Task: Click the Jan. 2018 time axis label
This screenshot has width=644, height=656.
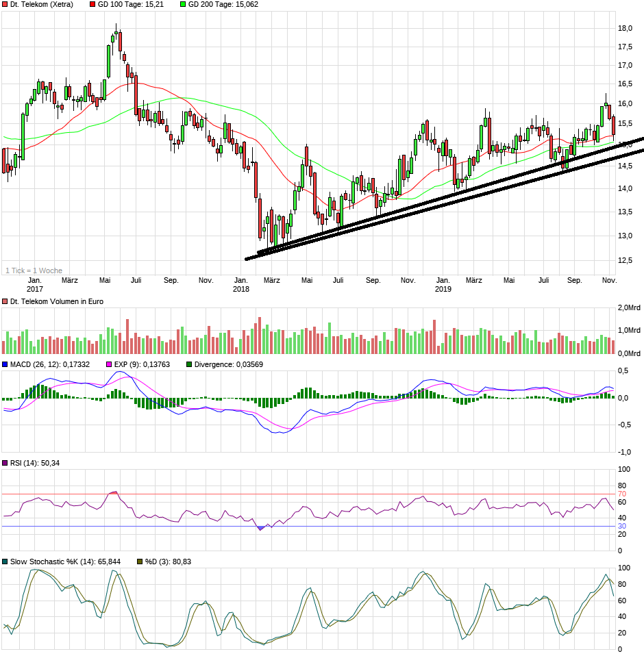Action: [241, 284]
